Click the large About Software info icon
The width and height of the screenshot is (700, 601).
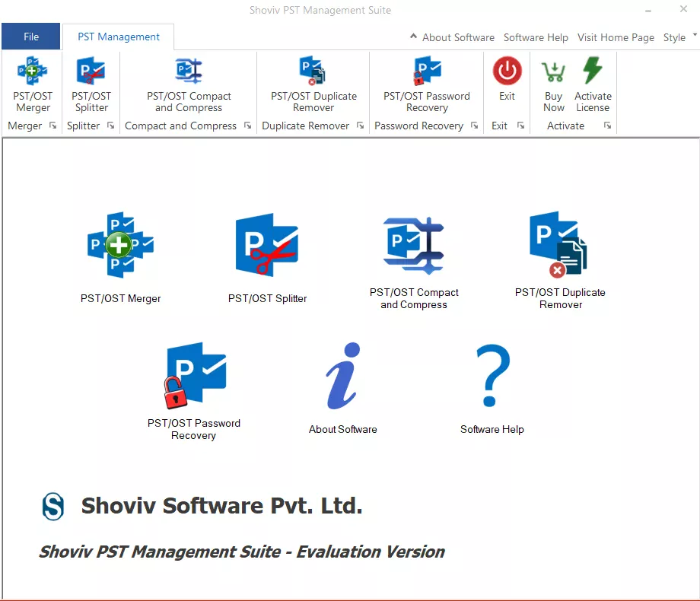(x=343, y=376)
